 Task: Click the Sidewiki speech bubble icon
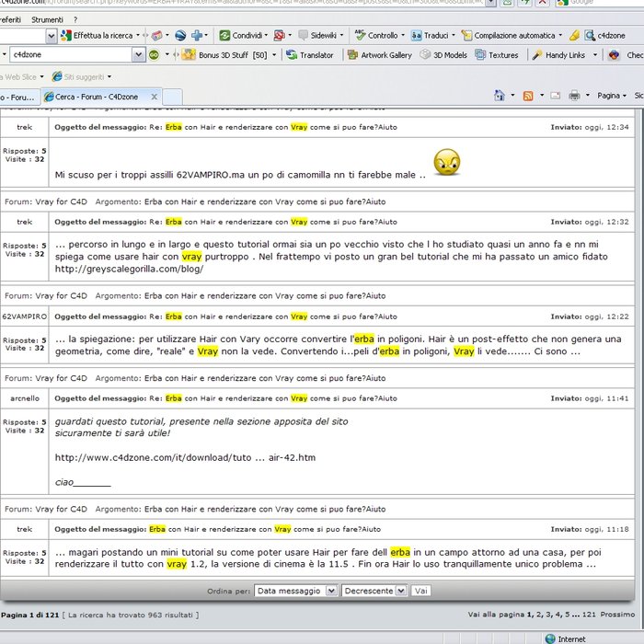(x=303, y=35)
